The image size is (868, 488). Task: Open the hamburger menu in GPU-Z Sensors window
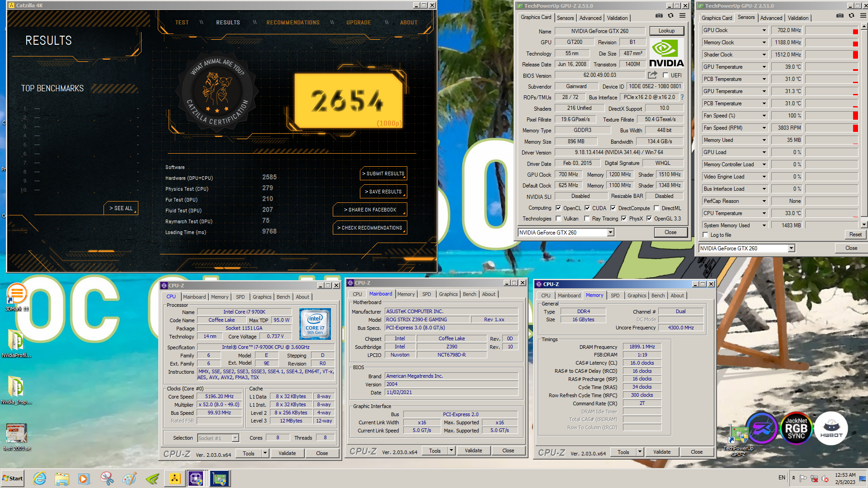[x=863, y=16]
